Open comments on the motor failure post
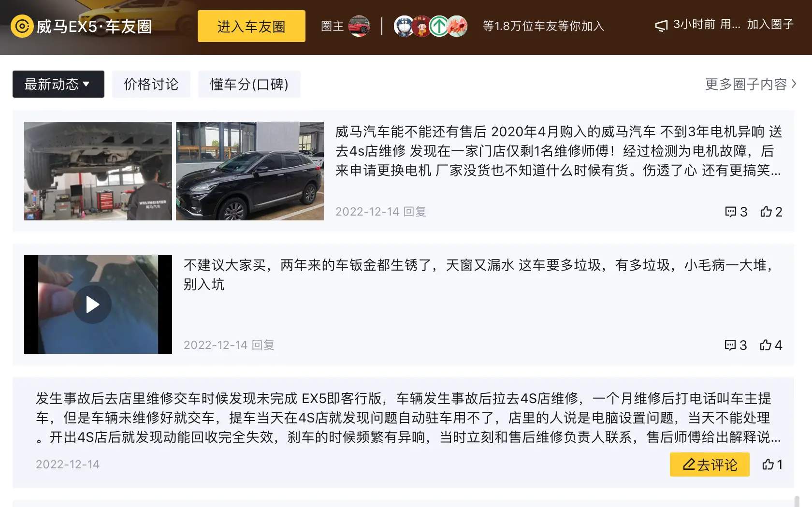This screenshot has height=507, width=812. coord(736,212)
